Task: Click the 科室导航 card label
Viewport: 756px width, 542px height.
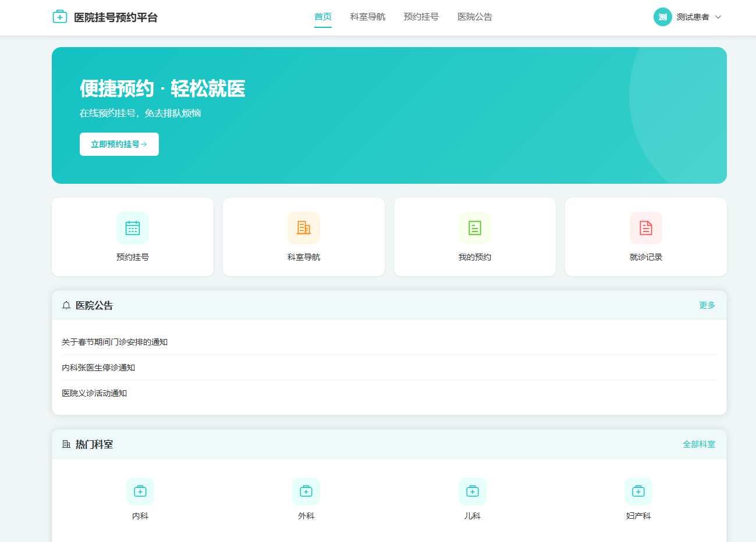Action: 304,257
